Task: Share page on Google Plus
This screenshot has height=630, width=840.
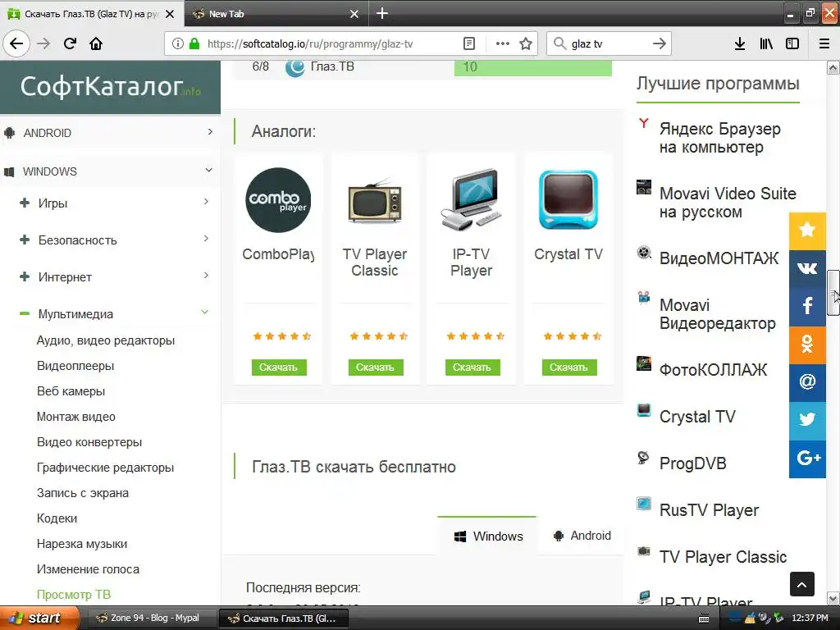Action: click(x=807, y=459)
